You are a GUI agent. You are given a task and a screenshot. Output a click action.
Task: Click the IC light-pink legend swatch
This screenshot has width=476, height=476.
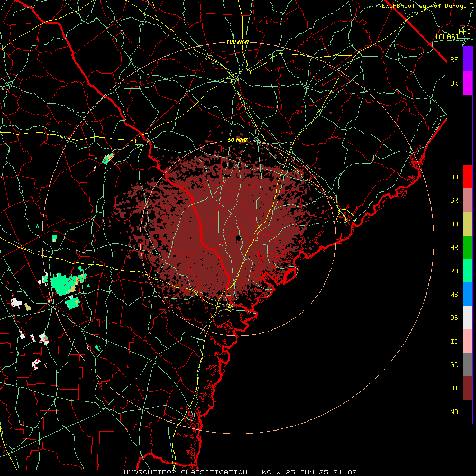pyautogui.click(x=467, y=341)
